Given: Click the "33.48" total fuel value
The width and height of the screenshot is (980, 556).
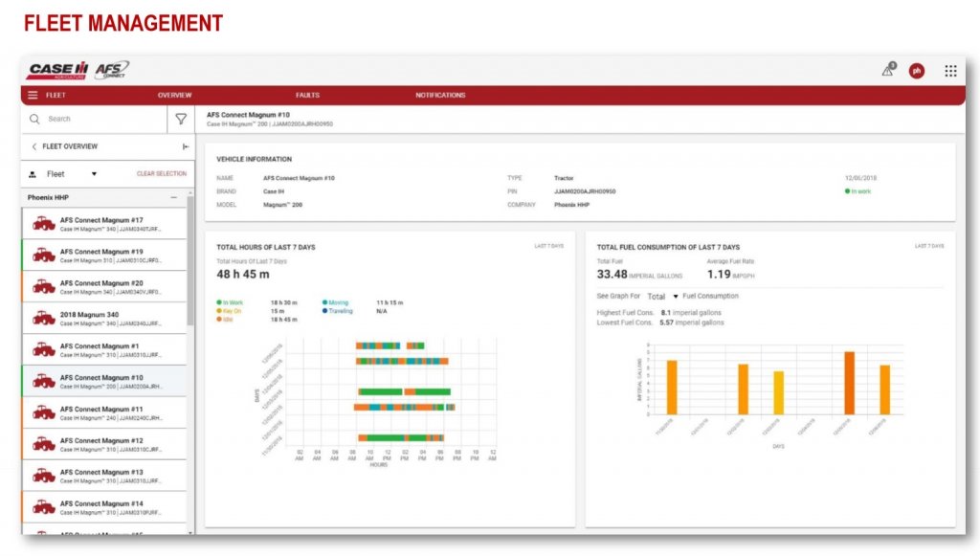Looking at the screenshot, I should (612, 275).
